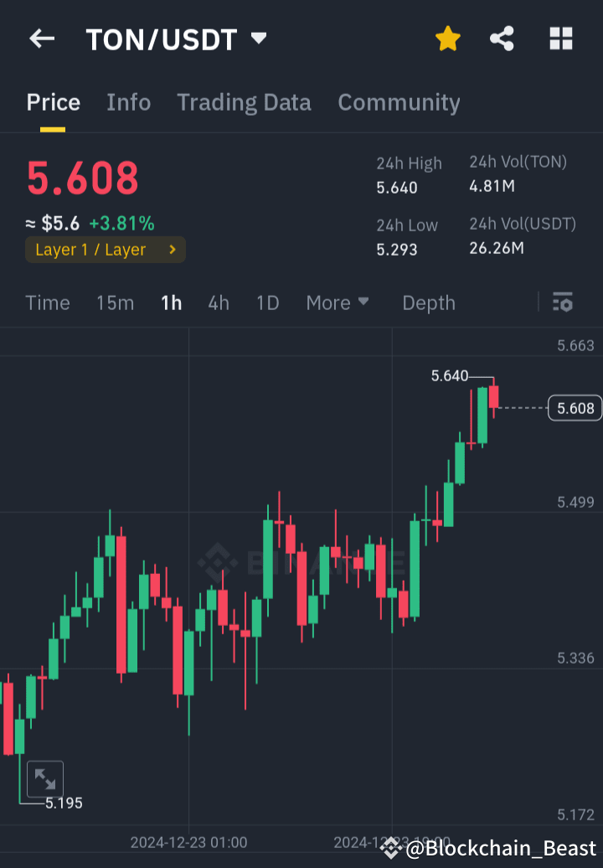Screen dimensions: 603x868
Task: Open the Trading Data tab
Action: [x=244, y=102]
